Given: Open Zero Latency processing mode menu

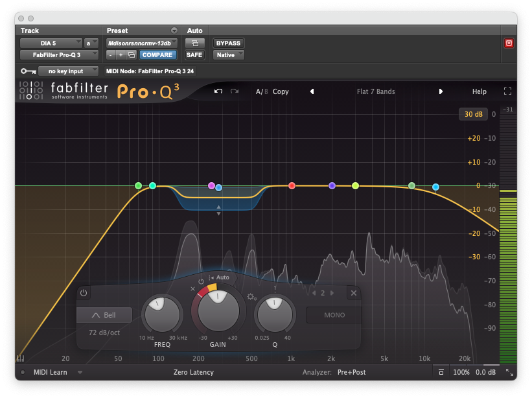Looking at the screenshot, I should (193, 372).
